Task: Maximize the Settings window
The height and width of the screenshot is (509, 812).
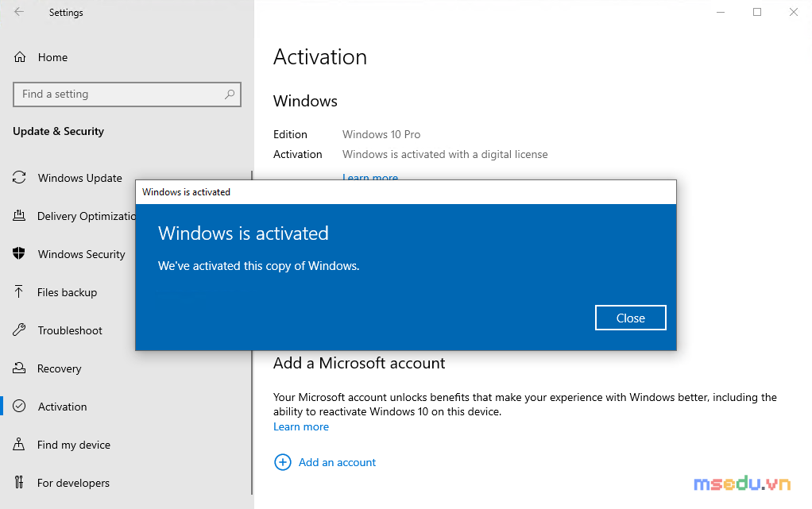Action: tap(756, 12)
